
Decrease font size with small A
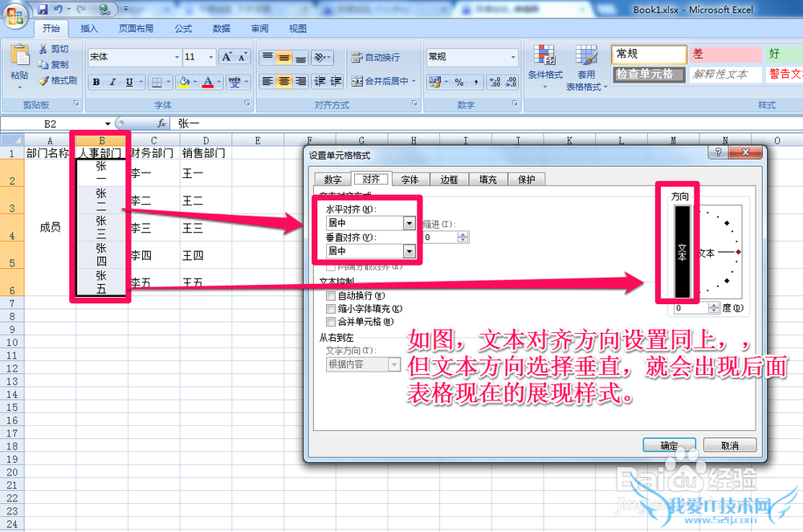pyautogui.click(x=243, y=57)
